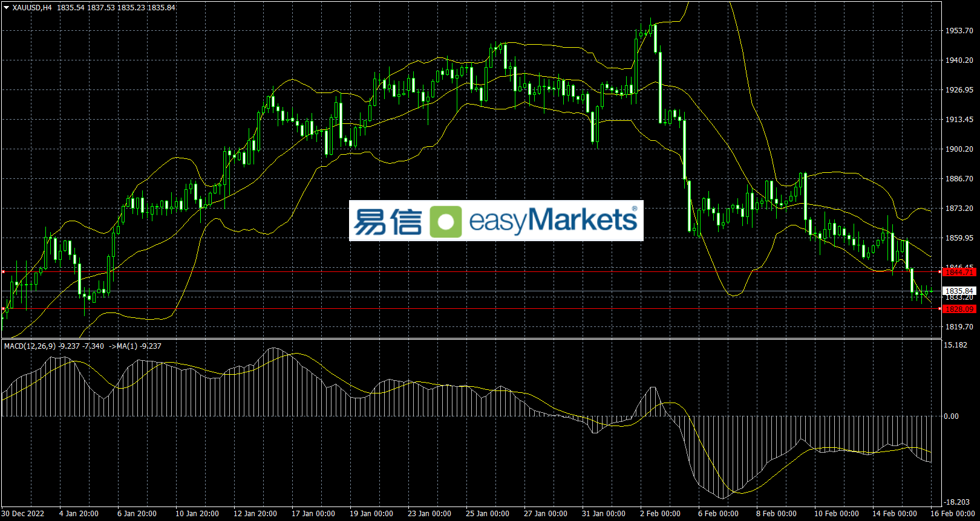The width and height of the screenshot is (980, 521).
Task: Click the 12 Jan 20:00 time label
Action: click(x=255, y=514)
